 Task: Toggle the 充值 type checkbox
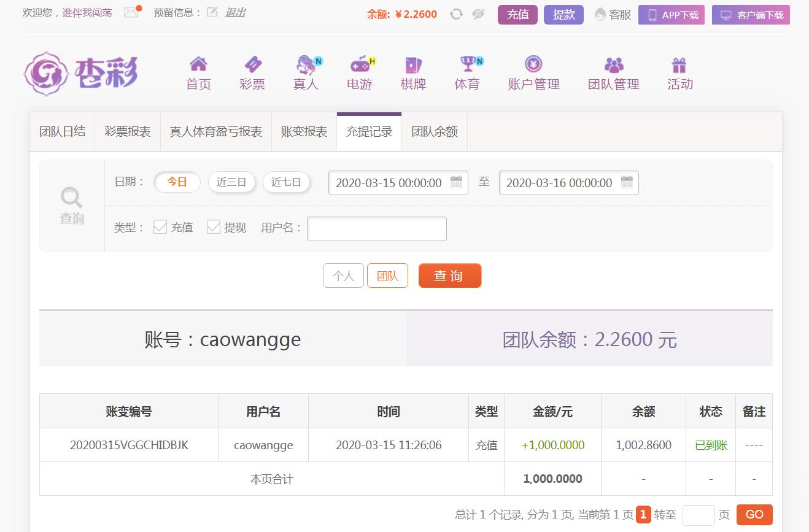coord(160,227)
